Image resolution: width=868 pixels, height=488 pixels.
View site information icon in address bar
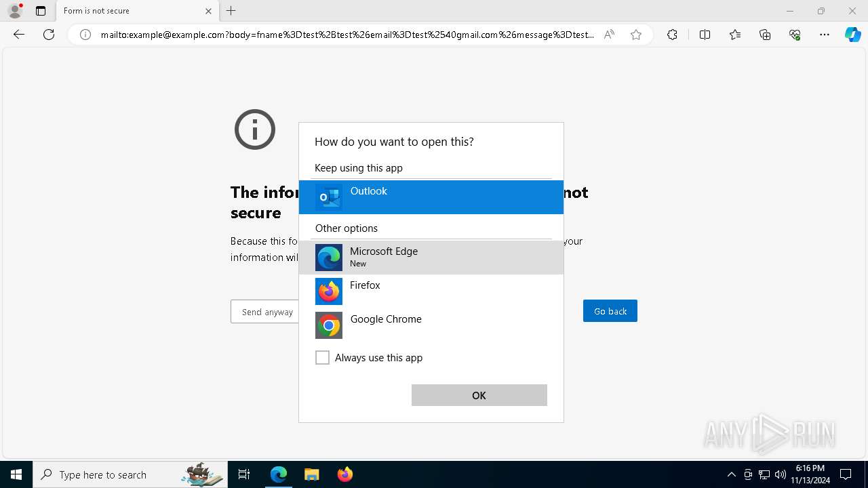[85, 35]
